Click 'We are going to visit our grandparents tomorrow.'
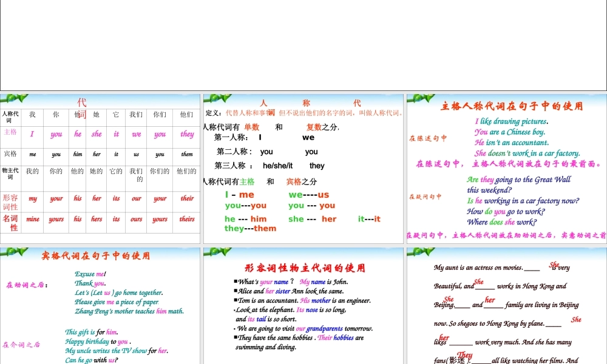Screen dimensions: 607x364 pos(303,328)
